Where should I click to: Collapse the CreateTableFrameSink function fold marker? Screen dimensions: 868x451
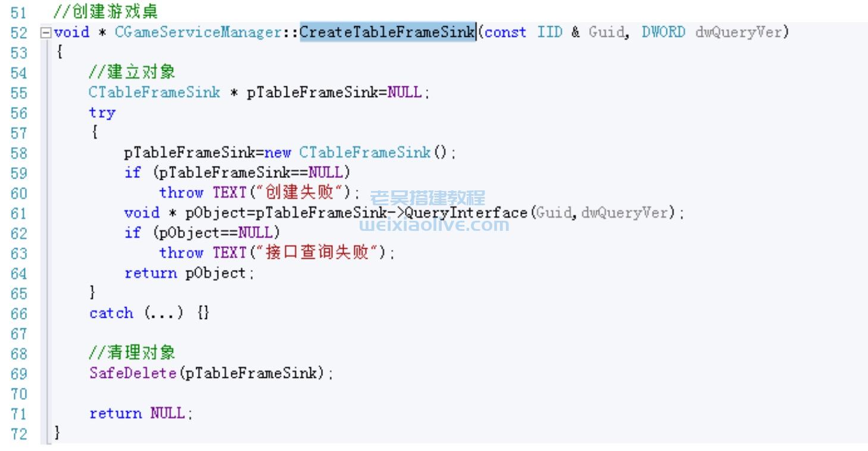pos(45,32)
